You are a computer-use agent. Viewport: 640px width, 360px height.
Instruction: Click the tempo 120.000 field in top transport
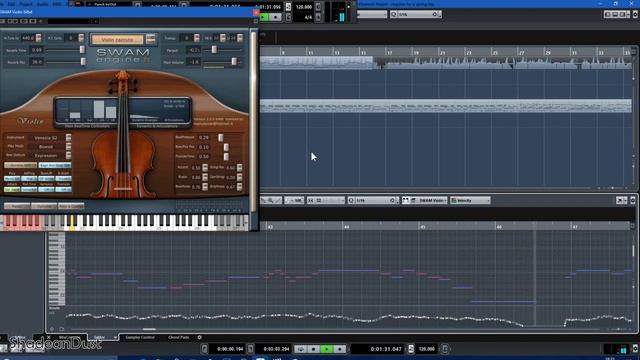click(304, 7)
